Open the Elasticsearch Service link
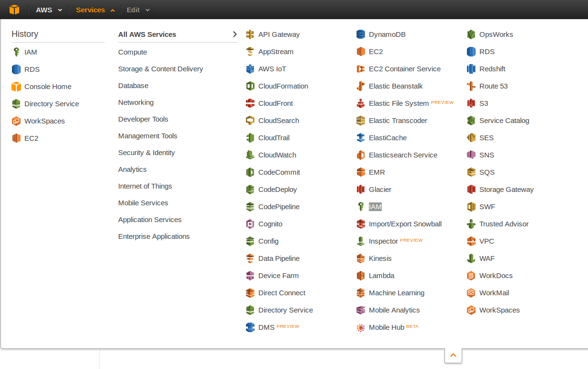 point(403,155)
